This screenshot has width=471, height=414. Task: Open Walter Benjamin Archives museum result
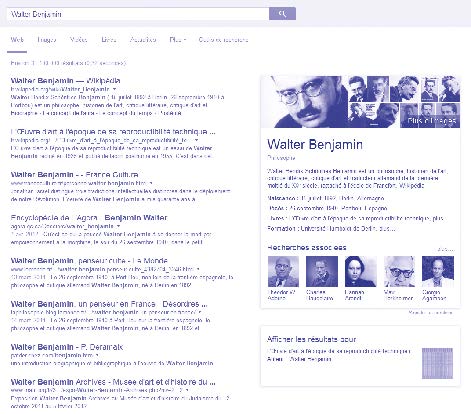click(113, 382)
